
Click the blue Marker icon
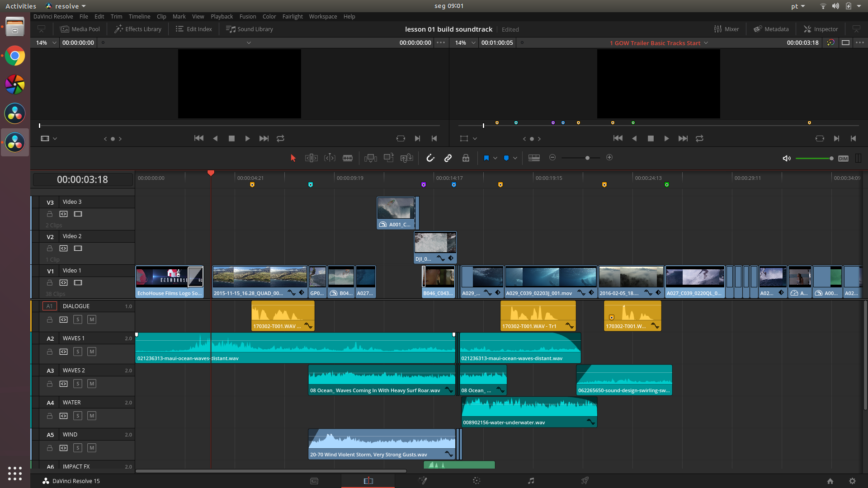coord(506,158)
